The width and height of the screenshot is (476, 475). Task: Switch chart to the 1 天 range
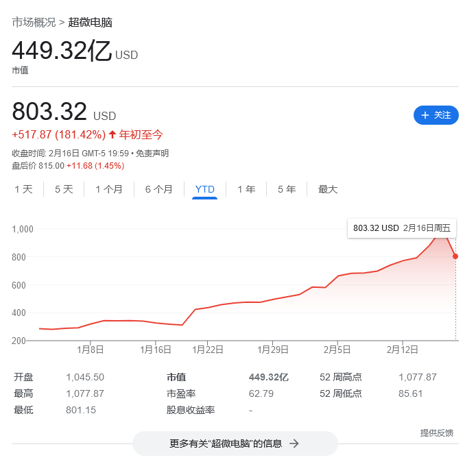(23, 189)
